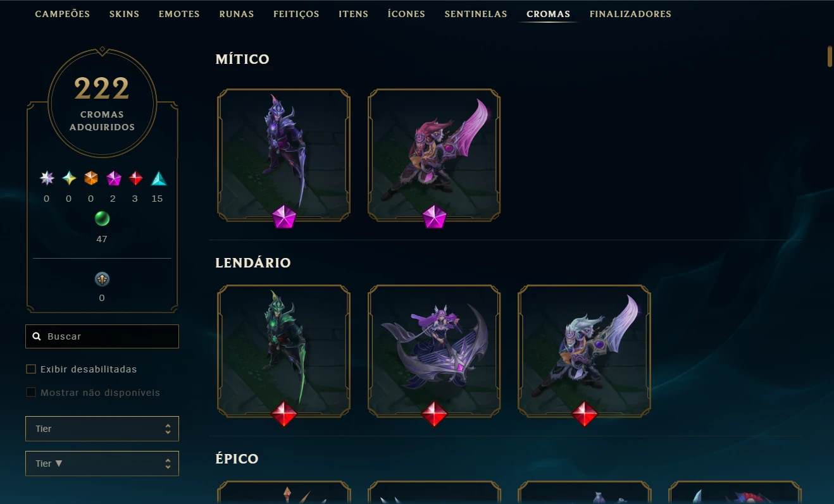Select the Lendário chroma with large anchor weapon
The width and height of the screenshot is (834, 504).
(x=434, y=351)
